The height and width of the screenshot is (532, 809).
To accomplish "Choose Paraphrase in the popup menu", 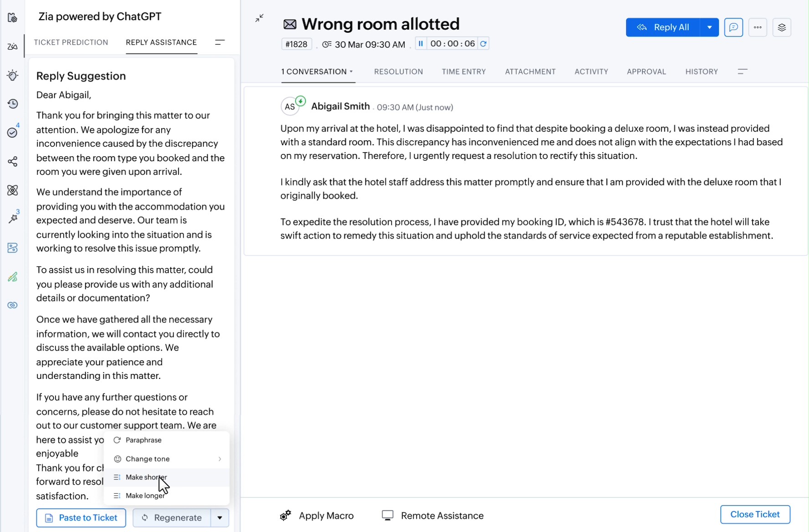I will point(143,440).
